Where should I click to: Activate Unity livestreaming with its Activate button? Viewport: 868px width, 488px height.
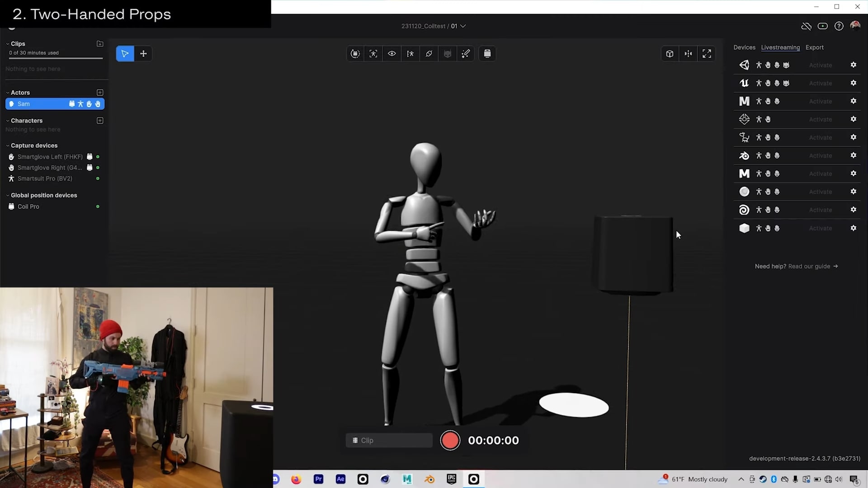tap(821, 65)
